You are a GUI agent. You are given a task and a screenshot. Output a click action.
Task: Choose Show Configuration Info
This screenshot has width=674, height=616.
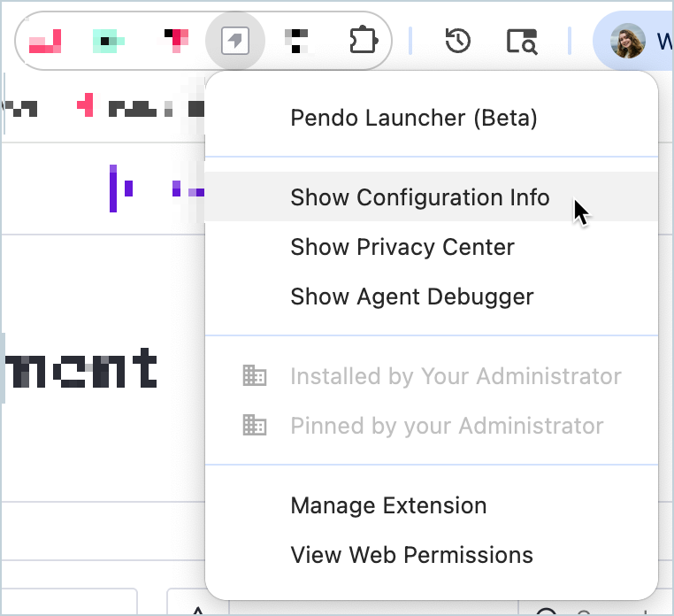432,197
